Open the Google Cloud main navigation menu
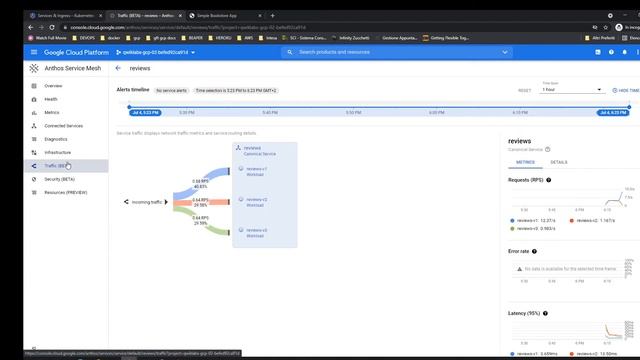 pyautogui.click(x=34, y=52)
